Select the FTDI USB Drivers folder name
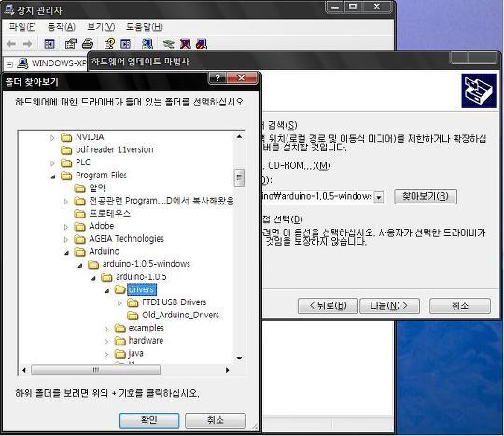Image resolution: width=504 pixels, height=436 pixels. 174,302
